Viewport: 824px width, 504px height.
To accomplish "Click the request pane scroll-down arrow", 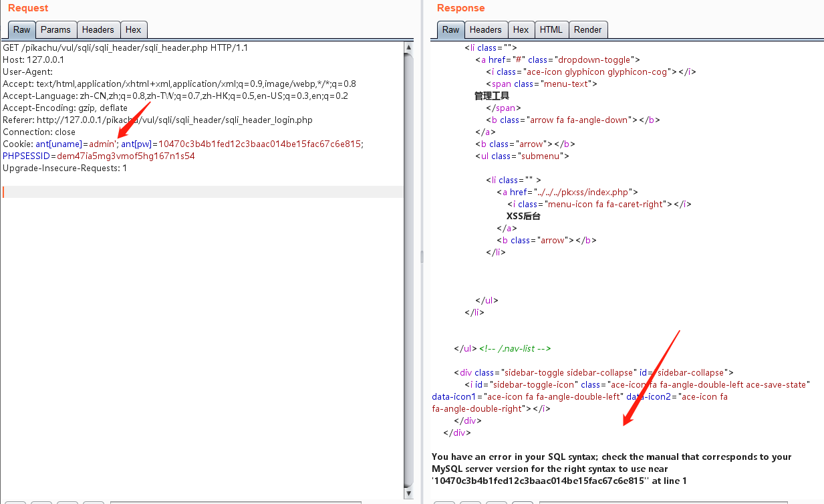I will point(408,493).
